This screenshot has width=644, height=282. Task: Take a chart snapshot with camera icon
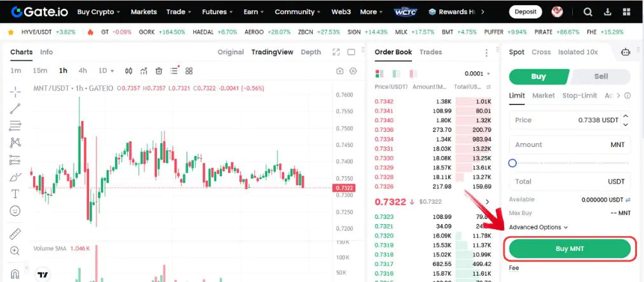point(339,71)
